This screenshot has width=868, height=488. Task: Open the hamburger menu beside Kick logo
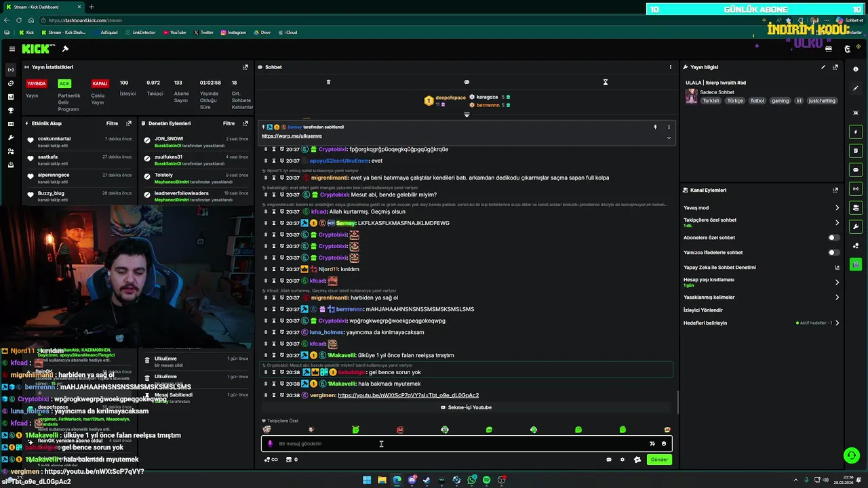12,49
